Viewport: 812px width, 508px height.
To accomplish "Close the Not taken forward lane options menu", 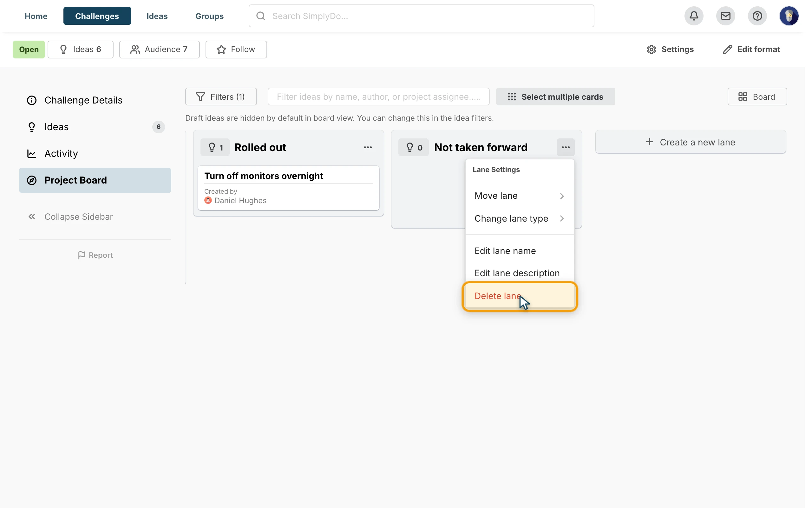I will 566,147.
